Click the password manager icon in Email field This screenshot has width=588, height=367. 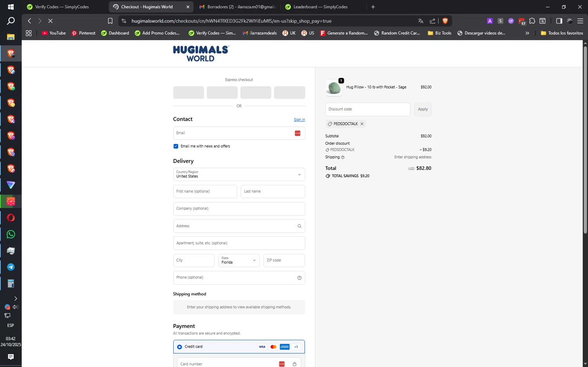(298, 133)
